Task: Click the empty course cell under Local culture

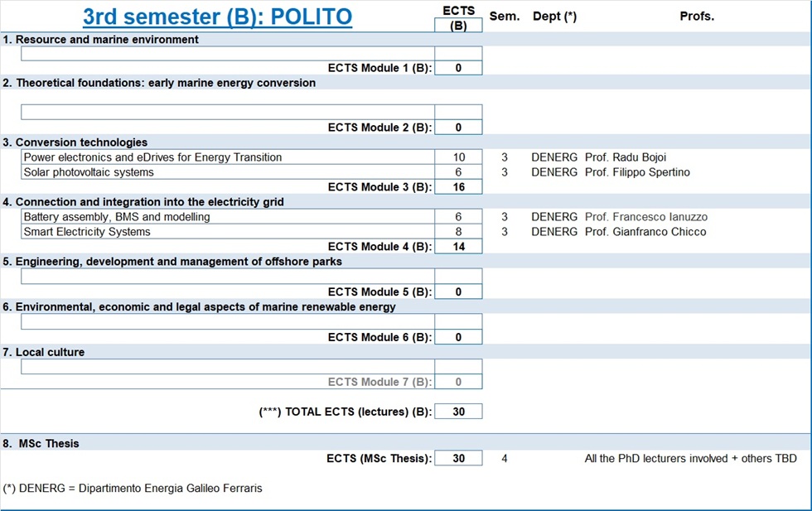Action: click(x=227, y=367)
